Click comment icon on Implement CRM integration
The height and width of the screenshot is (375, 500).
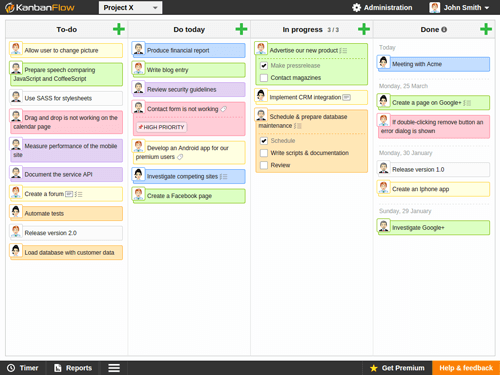point(346,97)
